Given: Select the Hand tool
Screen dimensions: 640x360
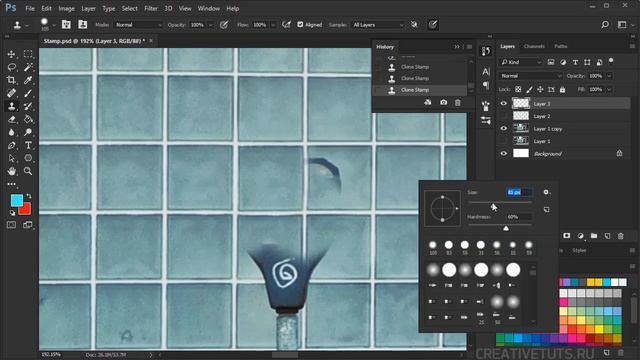Looking at the screenshot, I should coord(11,171).
